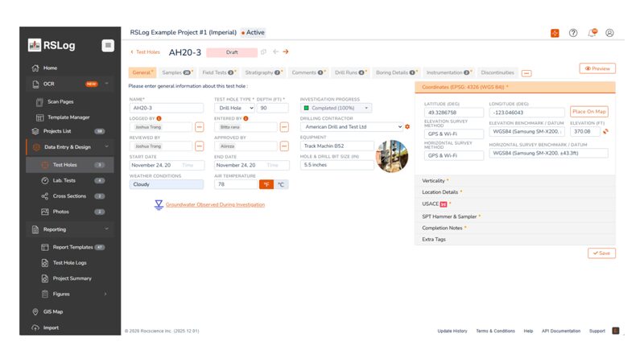Open Report Templates
The image size is (644, 362).
(72, 248)
